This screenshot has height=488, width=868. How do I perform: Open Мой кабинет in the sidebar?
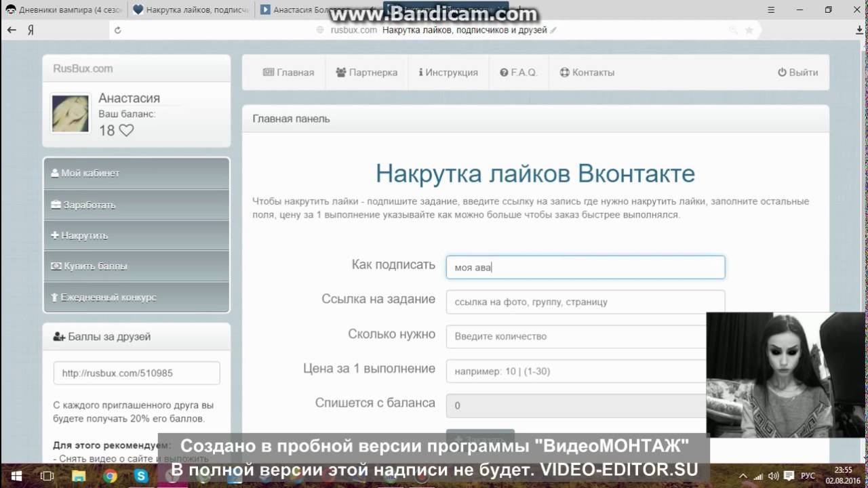136,173
